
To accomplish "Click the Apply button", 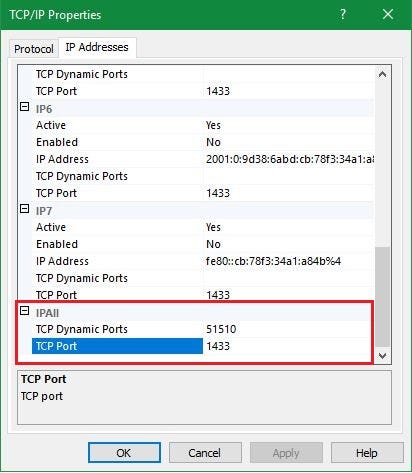I will point(286,453).
